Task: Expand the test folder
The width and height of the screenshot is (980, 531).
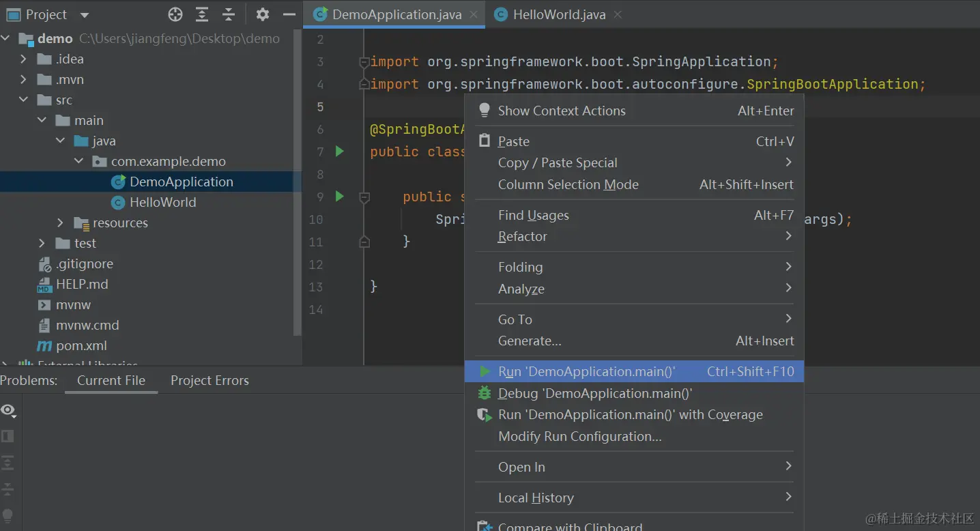Action: [42, 243]
